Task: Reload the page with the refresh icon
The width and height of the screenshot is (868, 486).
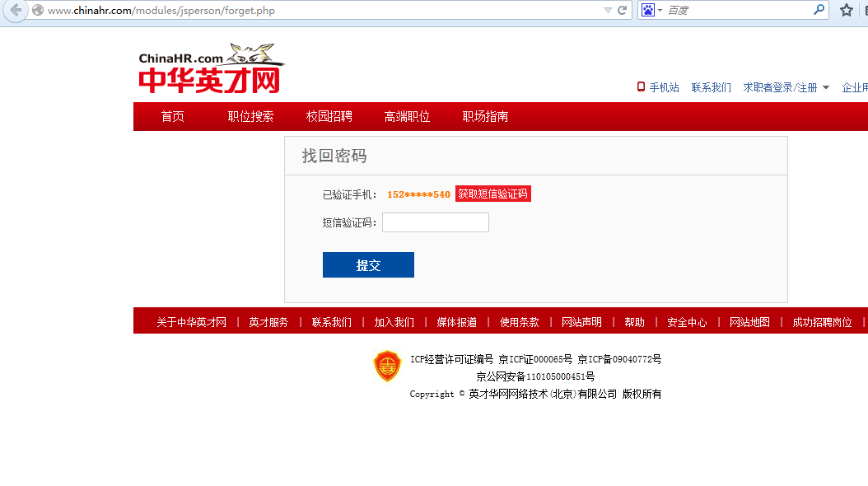Action: tap(623, 10)
